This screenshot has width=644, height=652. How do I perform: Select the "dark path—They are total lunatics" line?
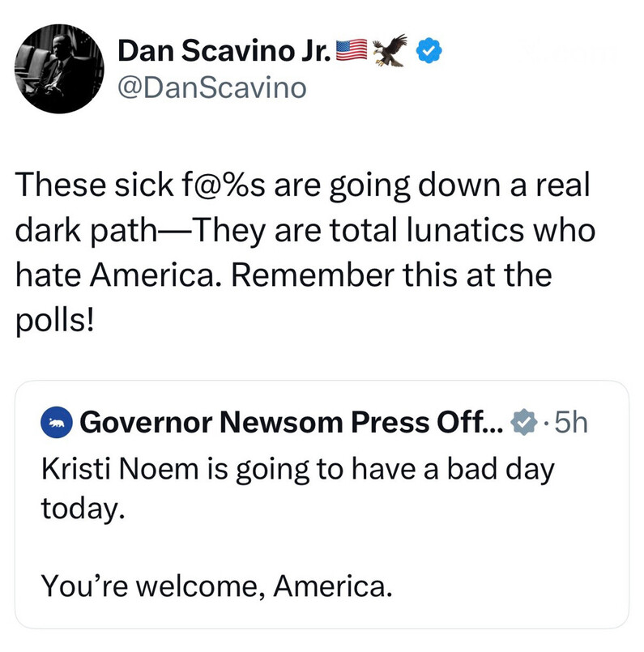point(305,229)
